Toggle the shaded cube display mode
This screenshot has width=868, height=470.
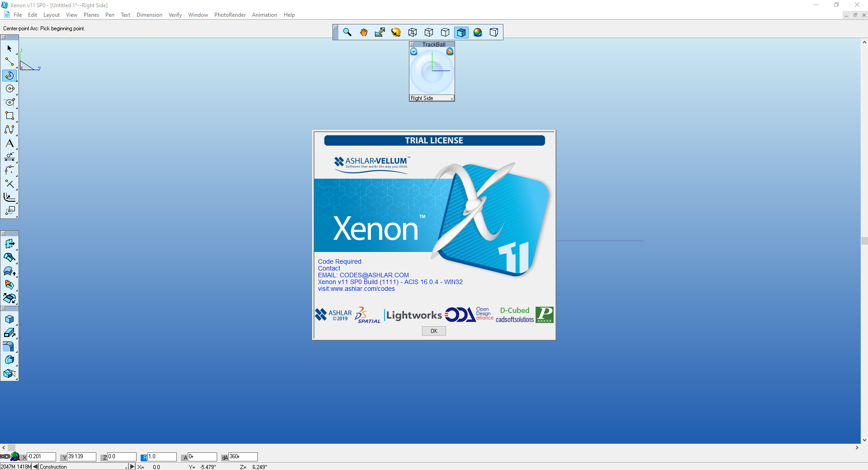coord(461,32)
